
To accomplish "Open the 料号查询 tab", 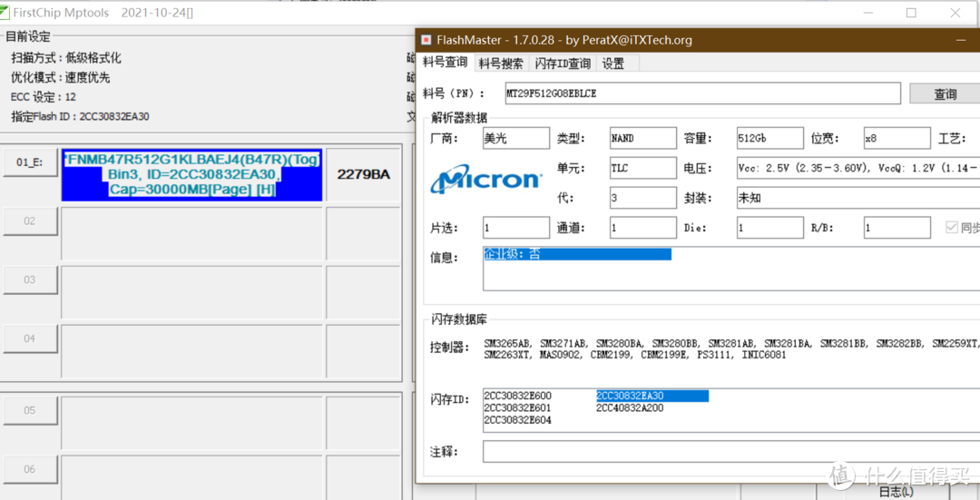I will 445,63.
